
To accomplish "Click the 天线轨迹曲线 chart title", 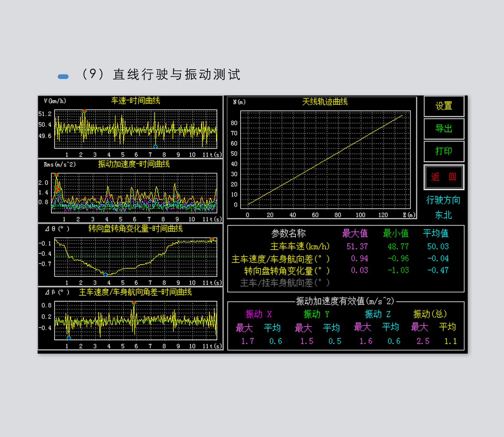I will (x=325, y=102).
